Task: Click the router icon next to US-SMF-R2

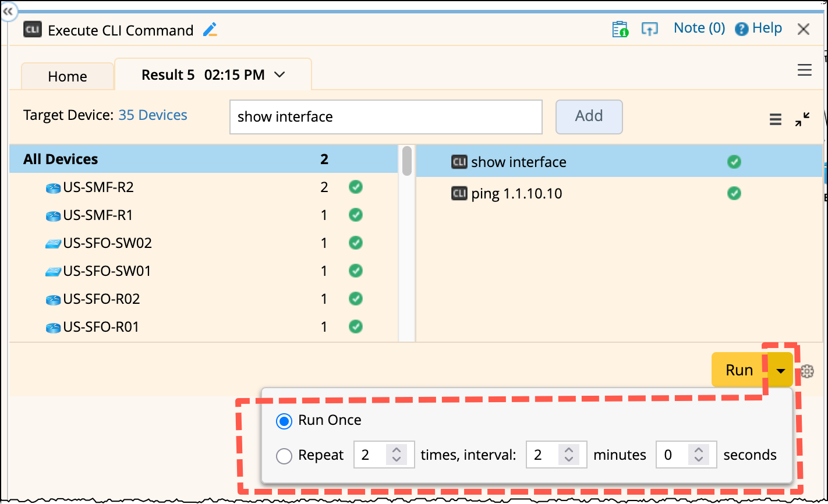Action: (54, 188)
